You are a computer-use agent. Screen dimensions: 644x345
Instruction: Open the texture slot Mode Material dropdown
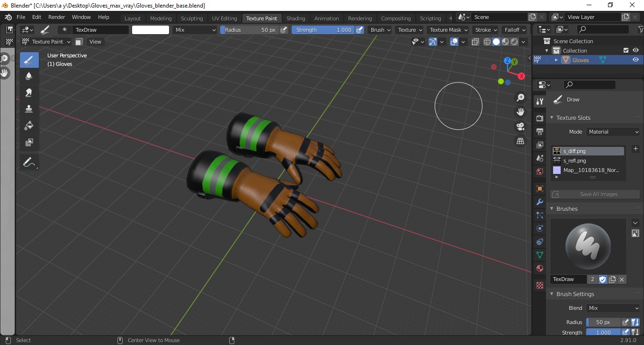tap(613, 132)
